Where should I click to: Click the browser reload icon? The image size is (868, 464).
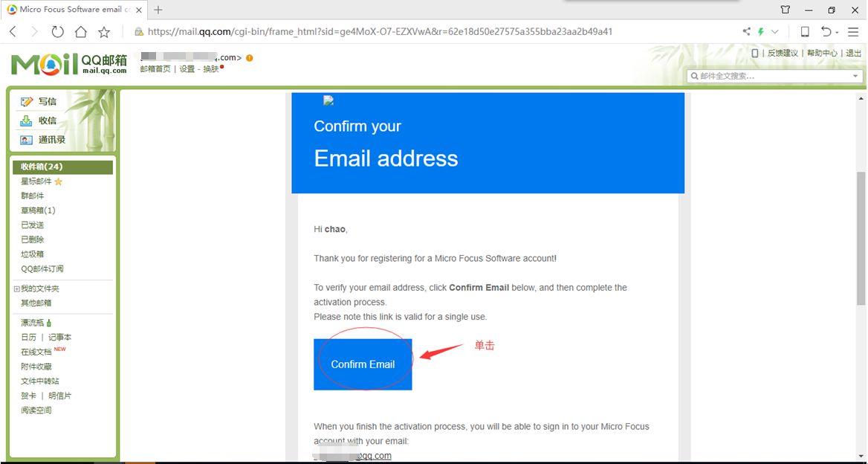[57, 32]
